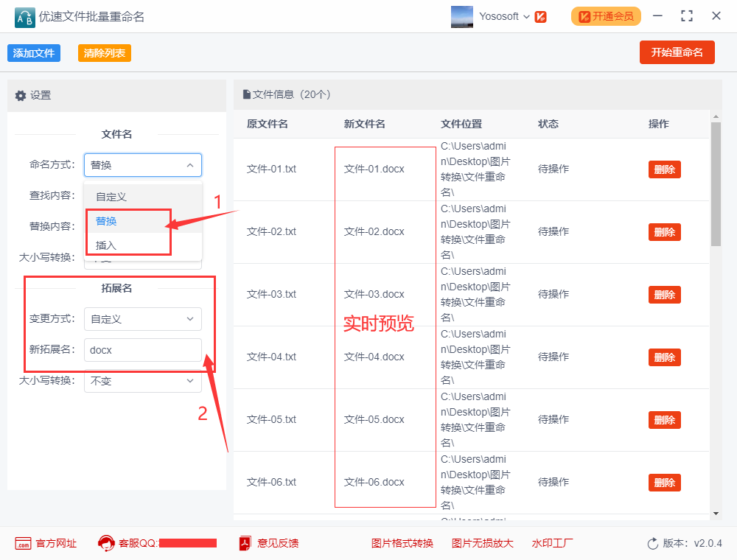Choose 自定义 from the naming list
737x560 pixels.
(111, 197)
